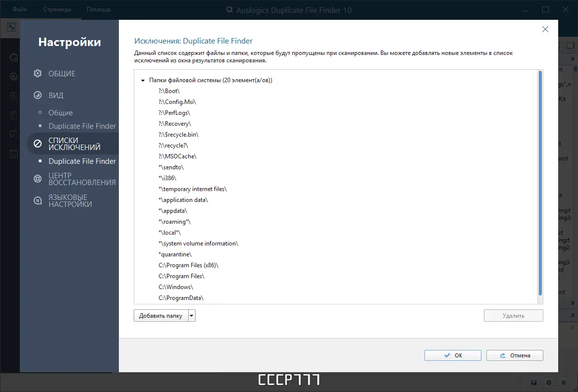The height and width of the screenshot is (392, 578).
Task: Open the Добавить папку dropdown arrow
Action: [191, 315]
